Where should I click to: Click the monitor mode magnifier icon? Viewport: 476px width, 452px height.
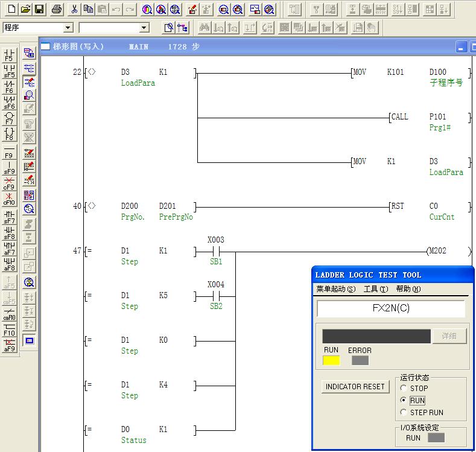coord(29,95)
